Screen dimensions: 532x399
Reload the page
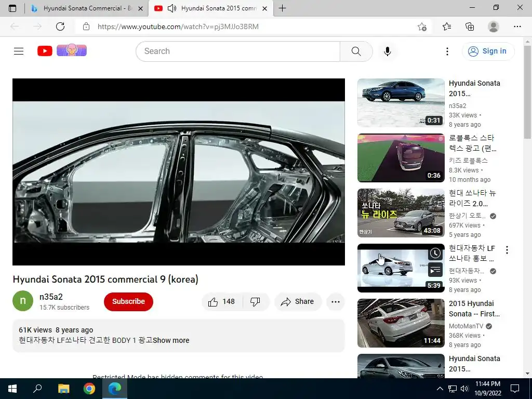pyautogui.click(x=60, y=26)
